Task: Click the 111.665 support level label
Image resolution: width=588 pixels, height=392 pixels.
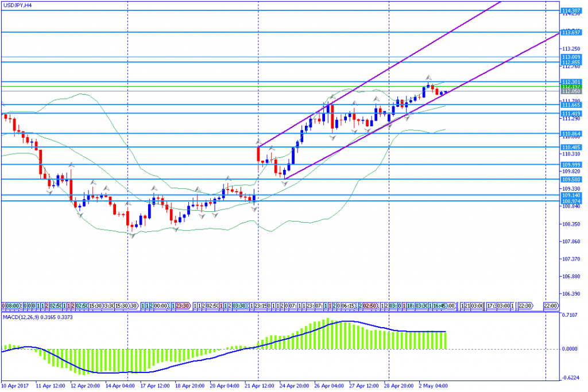Action: pos(570,105)
